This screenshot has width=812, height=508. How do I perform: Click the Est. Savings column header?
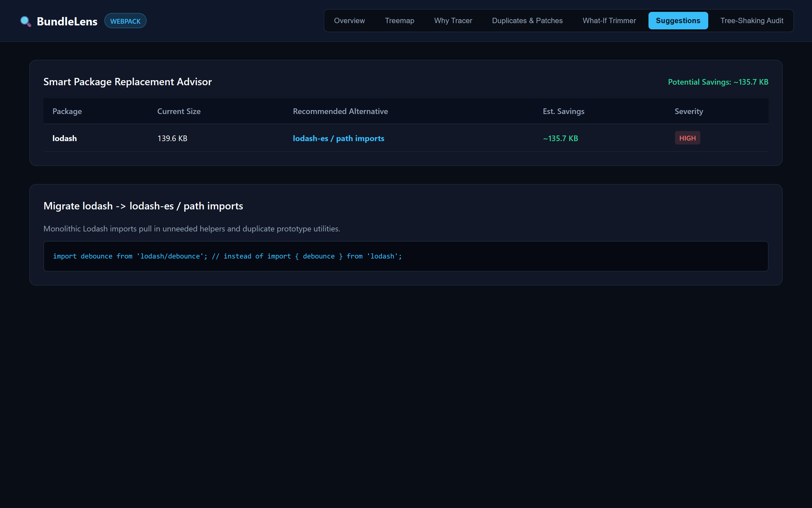[563, 111]
